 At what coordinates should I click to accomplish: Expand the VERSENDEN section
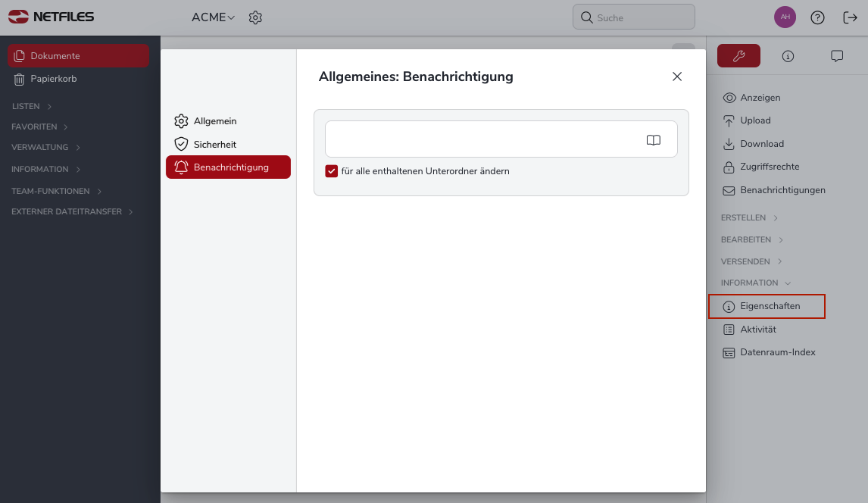point(751,261)
